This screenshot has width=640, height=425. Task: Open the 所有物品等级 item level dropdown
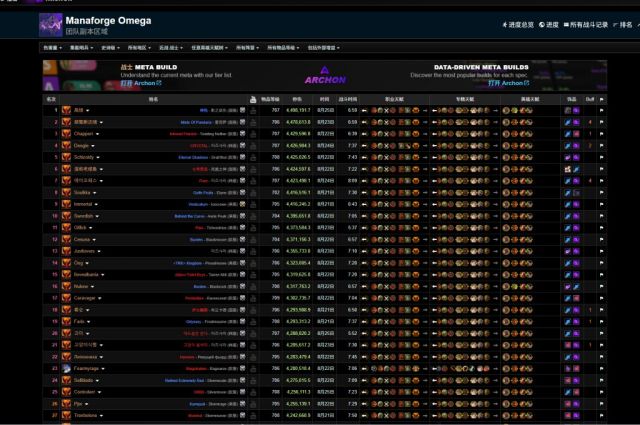285,47
